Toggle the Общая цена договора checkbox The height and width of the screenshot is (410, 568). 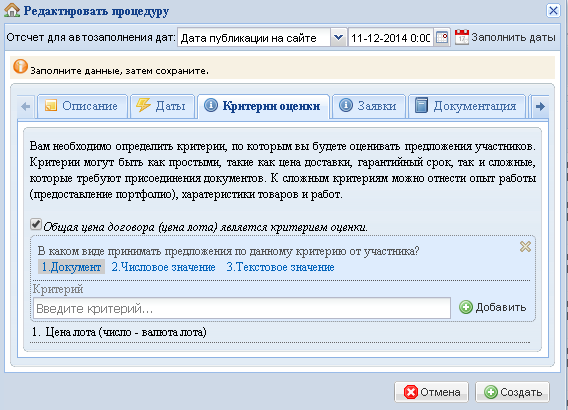[x=36, y=225]
